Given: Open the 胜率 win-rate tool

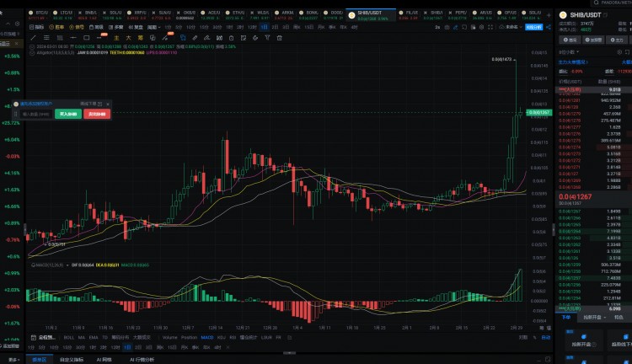Looking at the screenshot, I should tap(56, 27).
